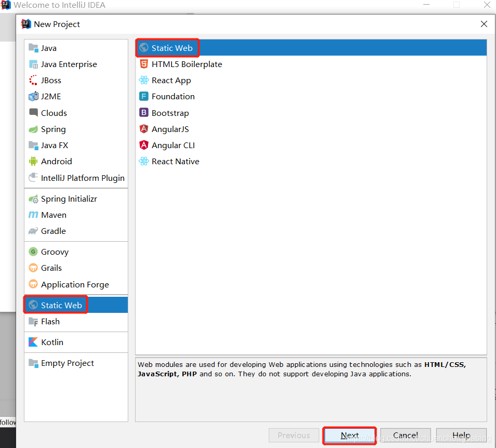Select the Spring Initializr icon
Viewport: 496px width, 448px height.
click(x=33, y=199)
